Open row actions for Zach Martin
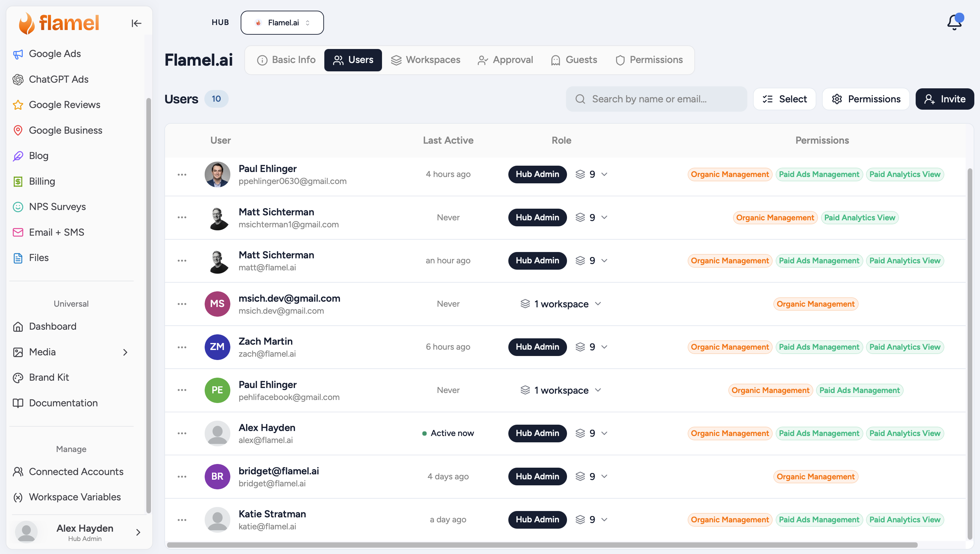Viewport: 980px width, 554px height. click(182, 347)
